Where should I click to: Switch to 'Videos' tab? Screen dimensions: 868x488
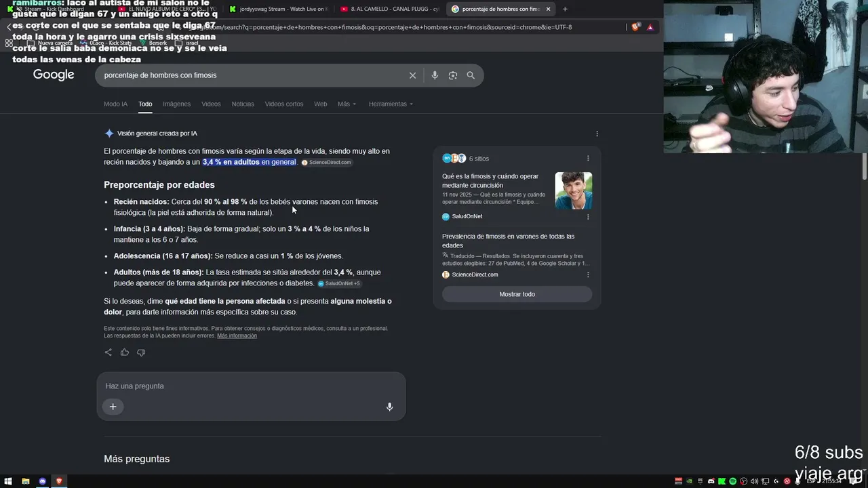coord(211,104)
